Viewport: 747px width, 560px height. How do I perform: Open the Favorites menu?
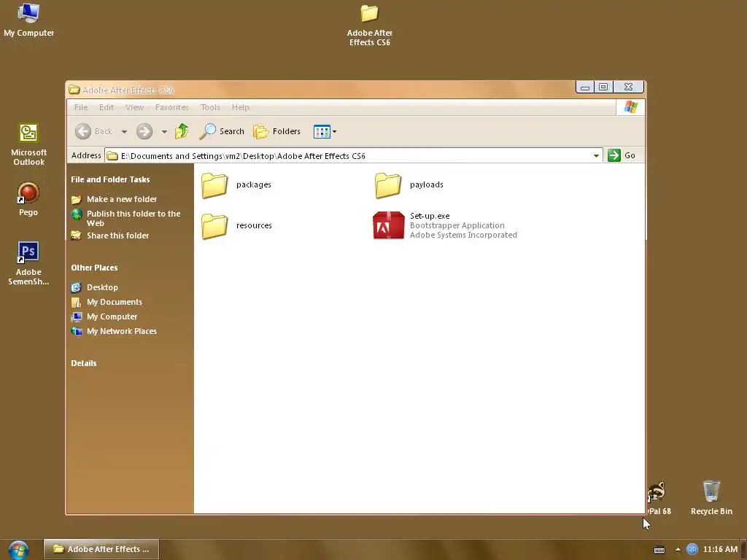[x=172, y=107]
